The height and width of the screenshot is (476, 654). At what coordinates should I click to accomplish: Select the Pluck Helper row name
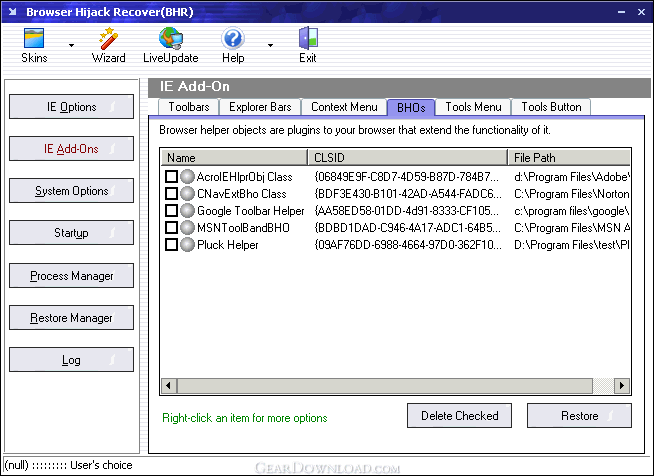pyautogui.click(x=227, y=245)
